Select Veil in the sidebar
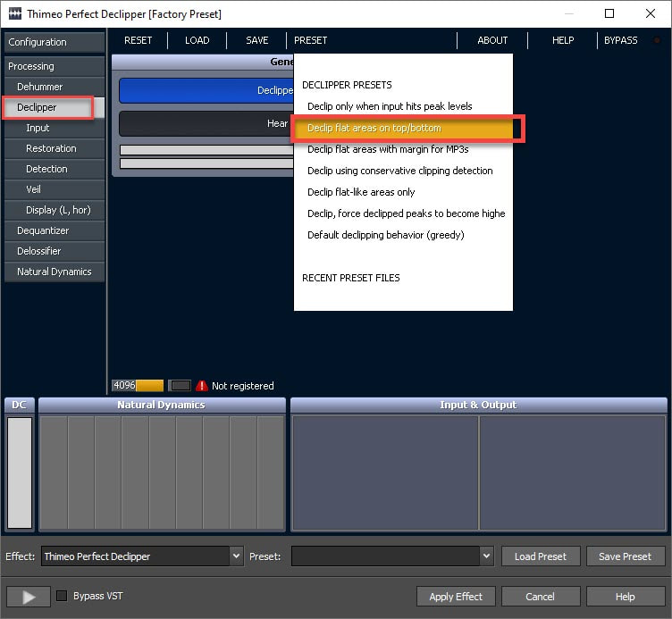This screenshot has width=672, height=619. click(x=55, y=189)
